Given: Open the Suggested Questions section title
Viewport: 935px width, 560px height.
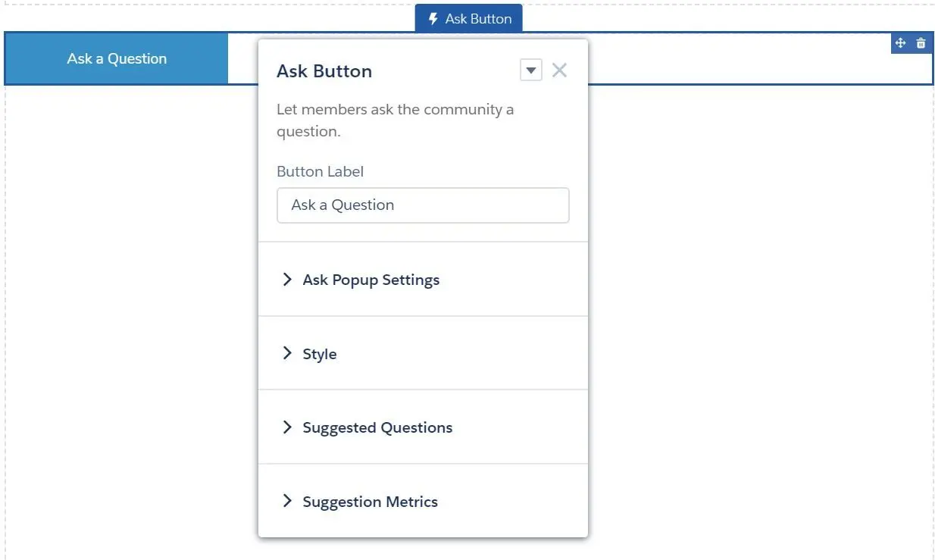Looking at the screenshot, I should [377, 427].
